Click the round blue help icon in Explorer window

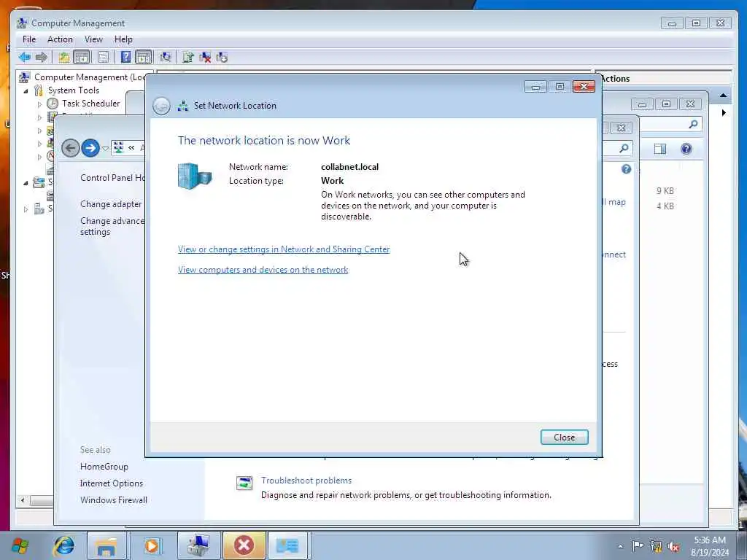(686, 149)
